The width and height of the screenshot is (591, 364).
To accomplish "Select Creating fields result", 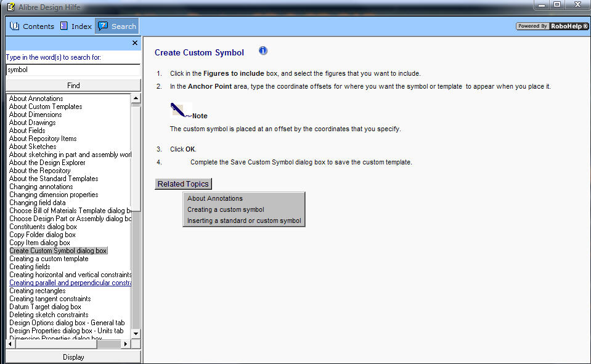I will [30, 267].
